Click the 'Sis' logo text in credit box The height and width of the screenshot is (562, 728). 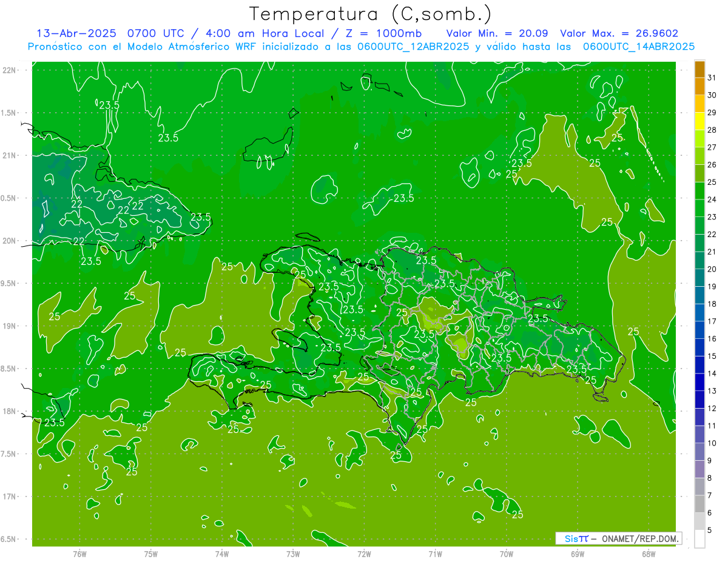(571, 538)
